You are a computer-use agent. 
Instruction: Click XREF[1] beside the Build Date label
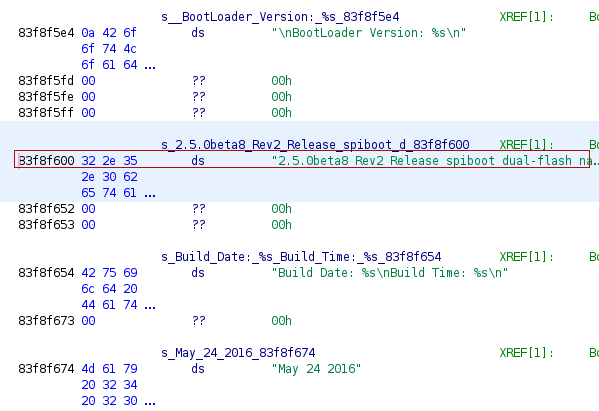(526, 257)
